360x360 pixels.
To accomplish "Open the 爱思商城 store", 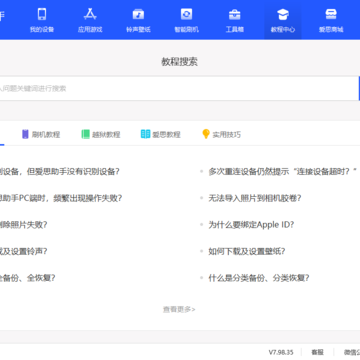I will pyautogui.click(x=331, y=20).
